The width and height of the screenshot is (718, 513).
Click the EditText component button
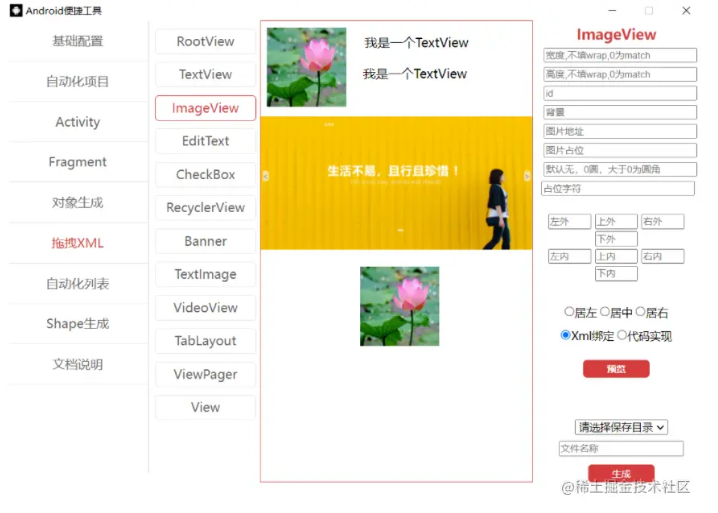(x=206, y=141)
